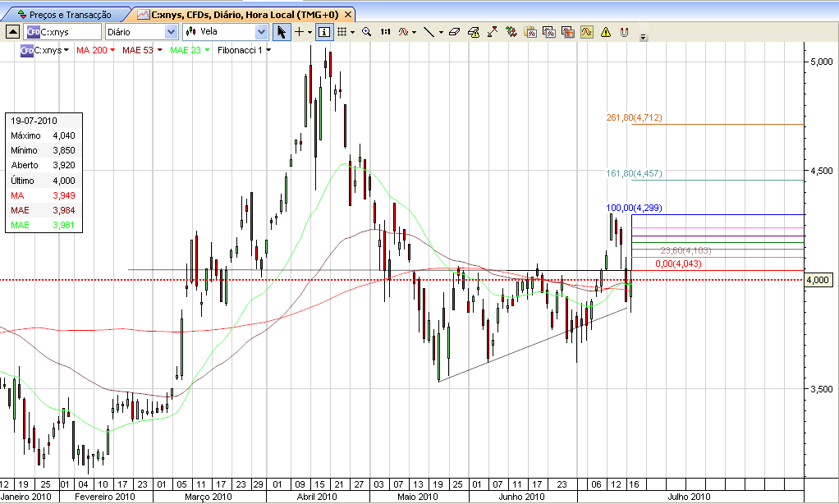The image size is (839, 504).
Task: Click the Aberto 3,920 row
Action: point(44,165)
